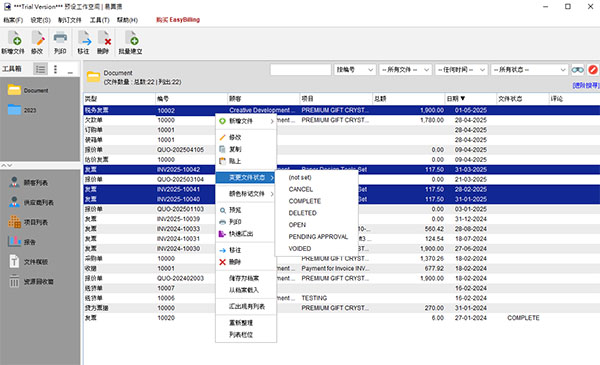Open the 'Any Time' (任何时间) filter dropdown

click(x=461, y=70)
